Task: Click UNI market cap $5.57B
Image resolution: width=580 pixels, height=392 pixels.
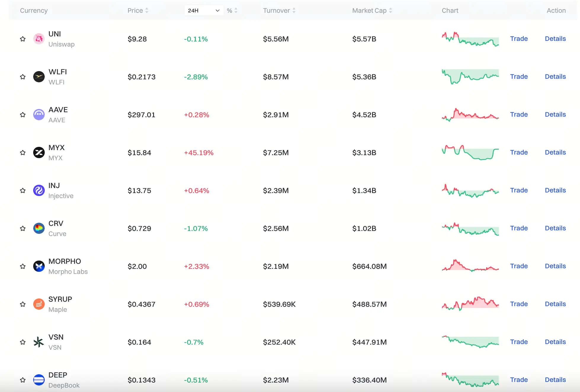Action: (364, 39)
